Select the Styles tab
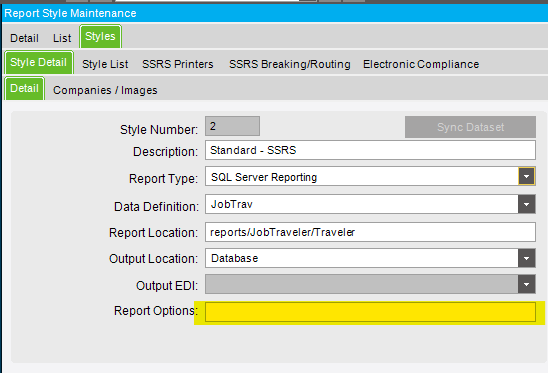The width and height of the screenshot is (548, 373). 100,36
